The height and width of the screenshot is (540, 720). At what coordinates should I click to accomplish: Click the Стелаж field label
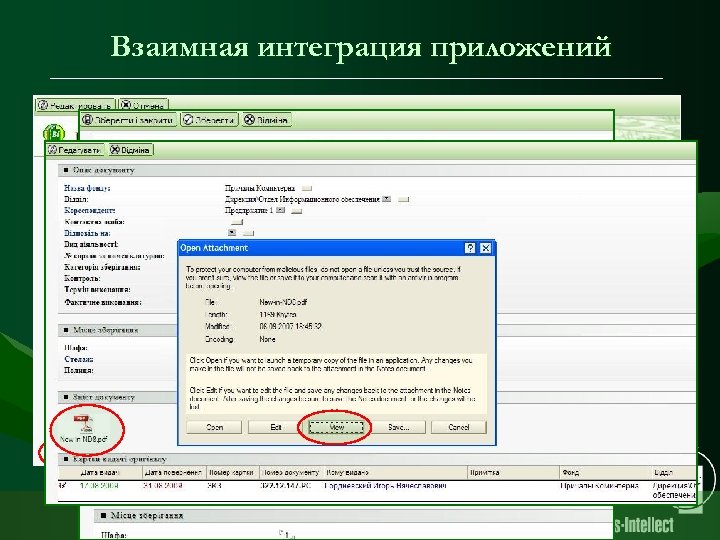tap(79, 359)
